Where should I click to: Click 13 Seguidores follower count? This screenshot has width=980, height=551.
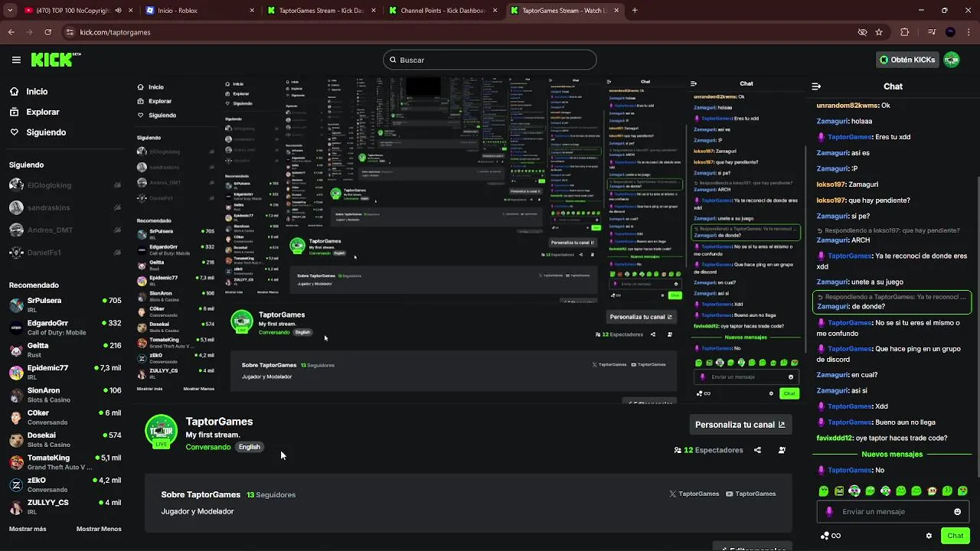(271, 495)
